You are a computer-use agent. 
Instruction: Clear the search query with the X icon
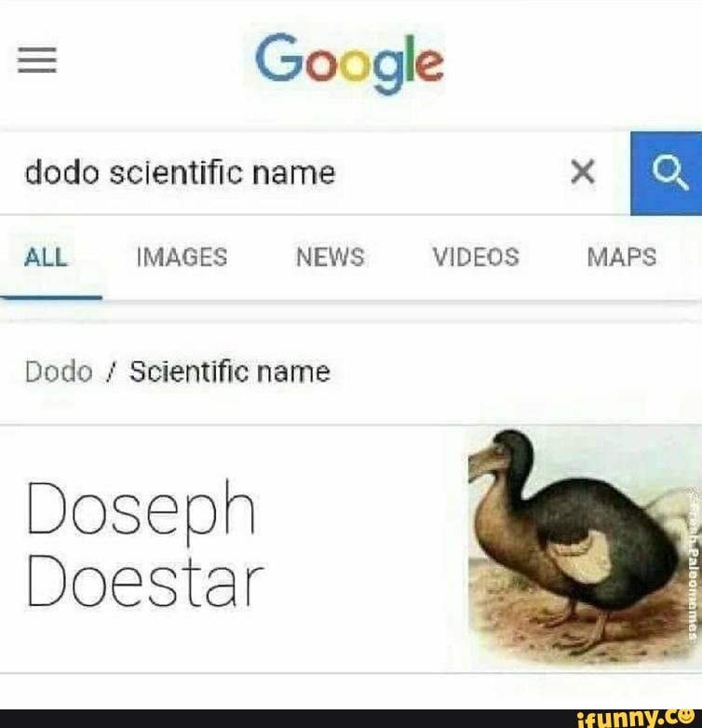tap(583, 172)
